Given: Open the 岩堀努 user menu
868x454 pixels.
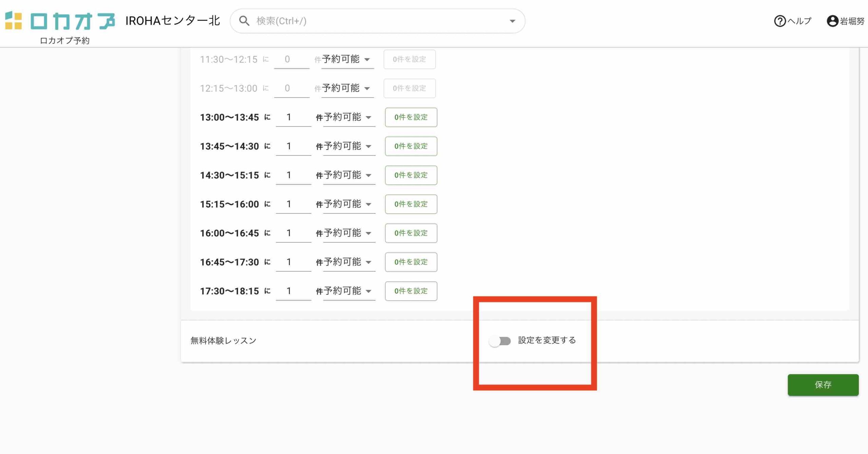Looking at the screenshot, I should 852,21.
